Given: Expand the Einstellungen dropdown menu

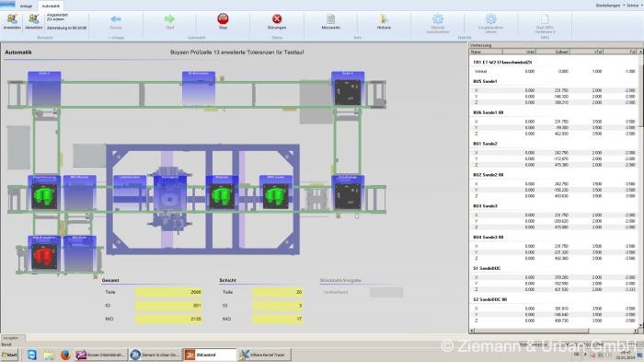Looking at the screenshot, I should pyautogui.click(x=610, y=6).
